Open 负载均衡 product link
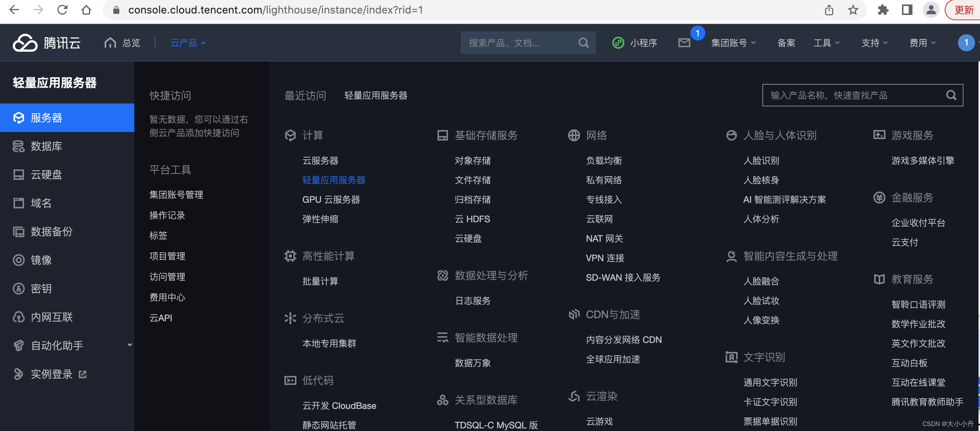 tap(604, 161)
